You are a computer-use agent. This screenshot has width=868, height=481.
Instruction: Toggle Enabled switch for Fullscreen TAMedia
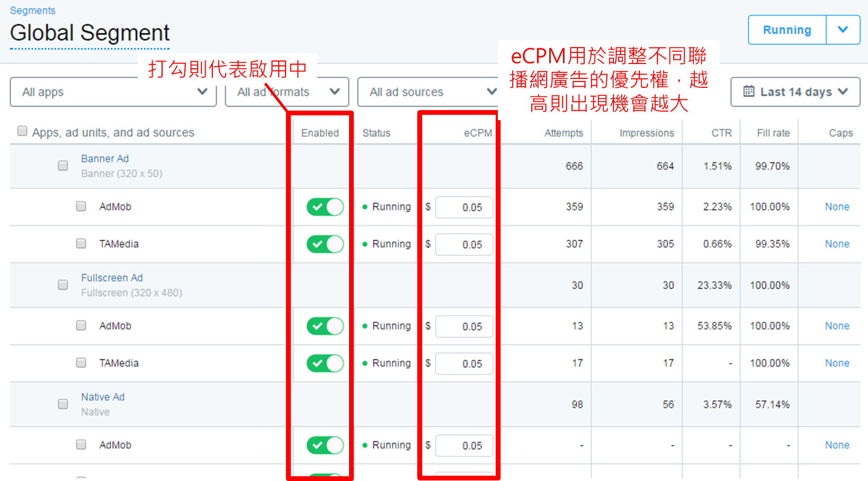tap(325, 363)
